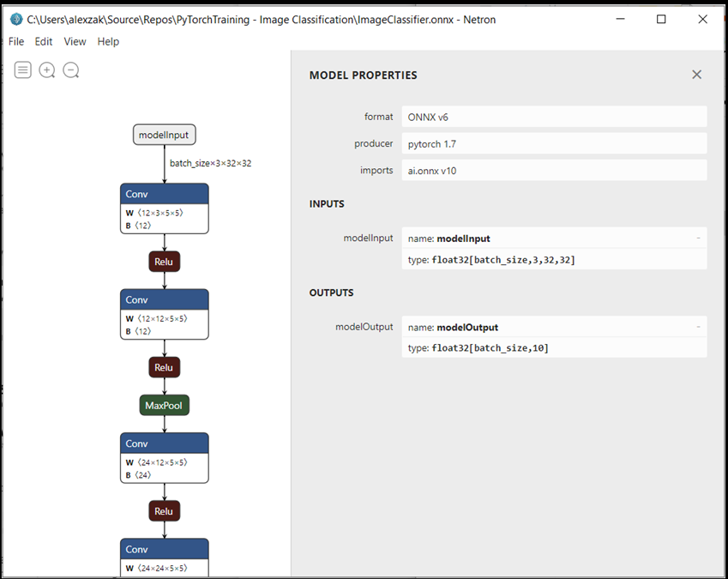Select the modelInput node in the graph
The height and width of the screenshot is (579, 728).
click(x=164, y=134)
